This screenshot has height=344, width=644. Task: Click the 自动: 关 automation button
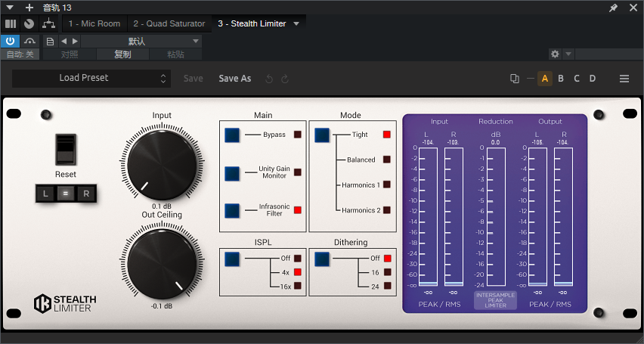[x=20, y=54]
